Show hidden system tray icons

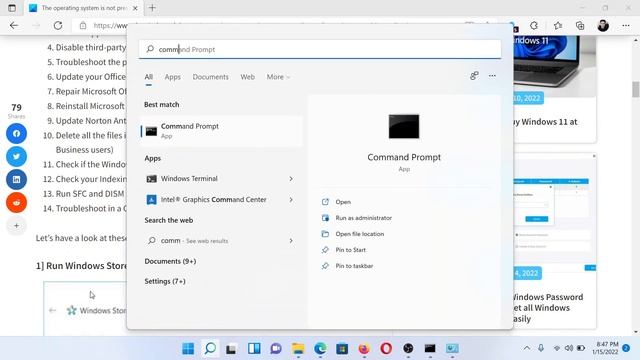point(527,348)
